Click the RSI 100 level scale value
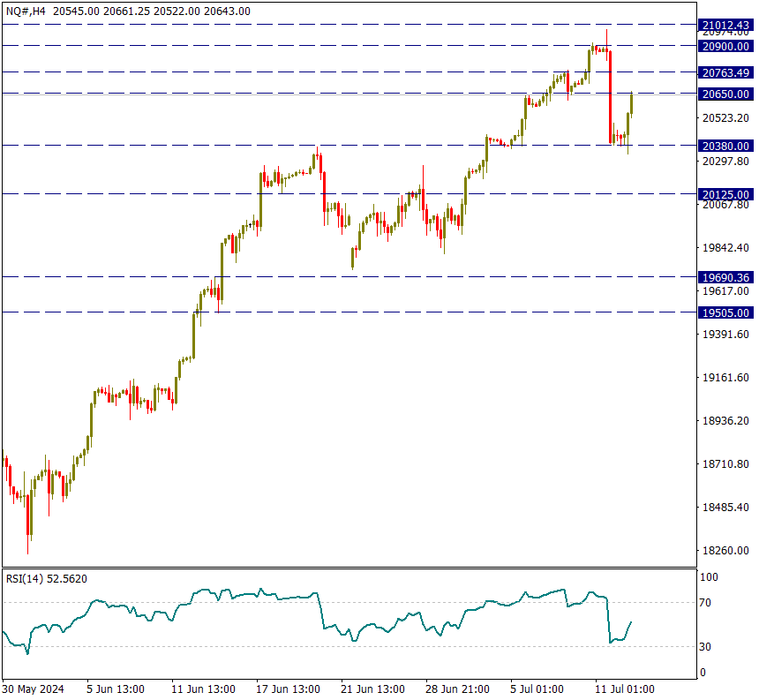The image size is (759, 700). tap(710, 577)
